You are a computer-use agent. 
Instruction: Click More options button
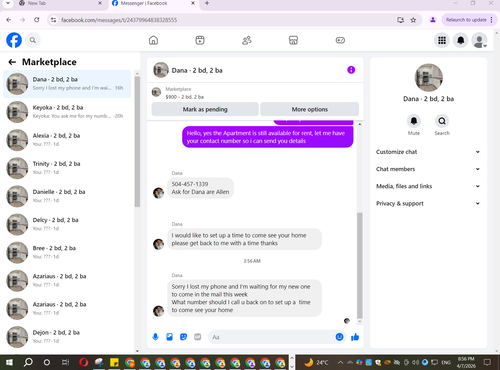click(310, 109)
